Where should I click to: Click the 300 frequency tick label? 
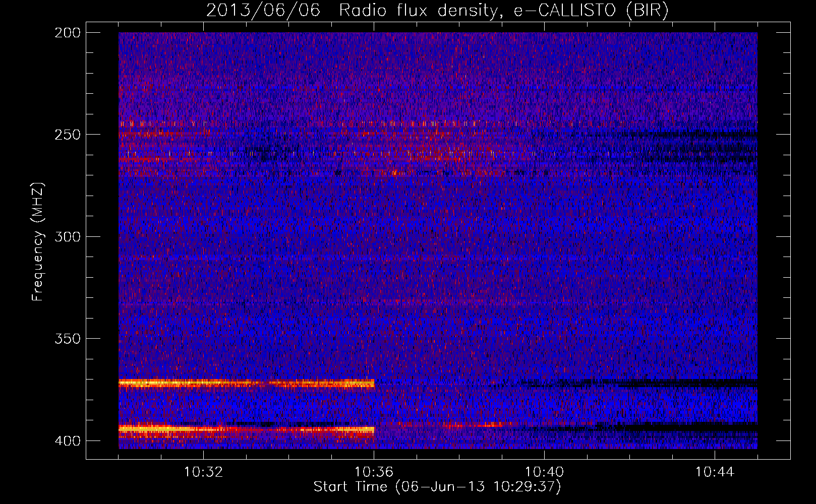[x=67, y=236]
